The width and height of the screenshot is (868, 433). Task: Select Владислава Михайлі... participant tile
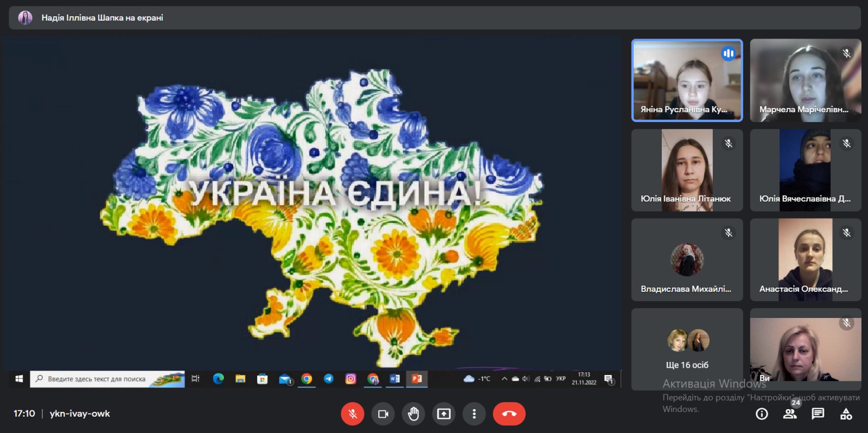pyautogui.click(x=687, y=260)
